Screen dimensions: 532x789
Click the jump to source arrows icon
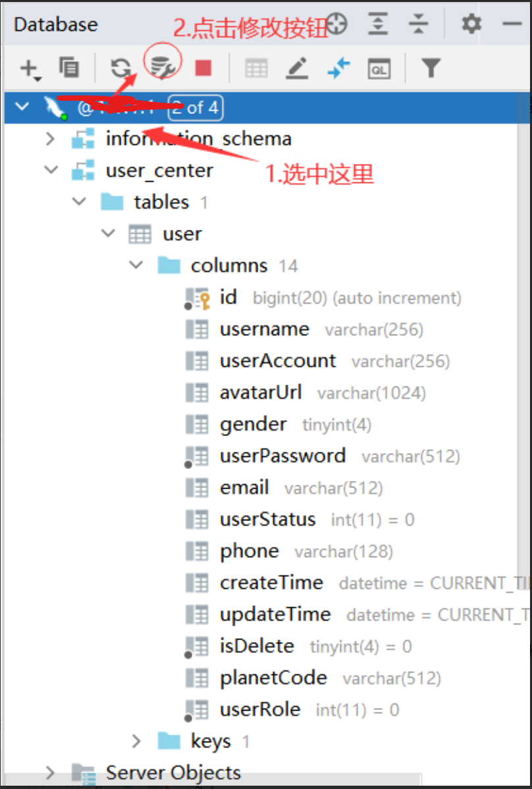(338, 68)
